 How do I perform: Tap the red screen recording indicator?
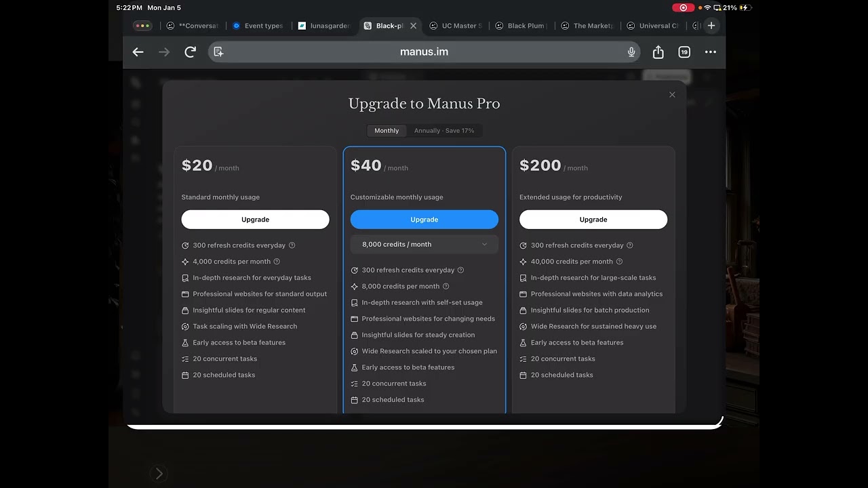tap(683, 7)
